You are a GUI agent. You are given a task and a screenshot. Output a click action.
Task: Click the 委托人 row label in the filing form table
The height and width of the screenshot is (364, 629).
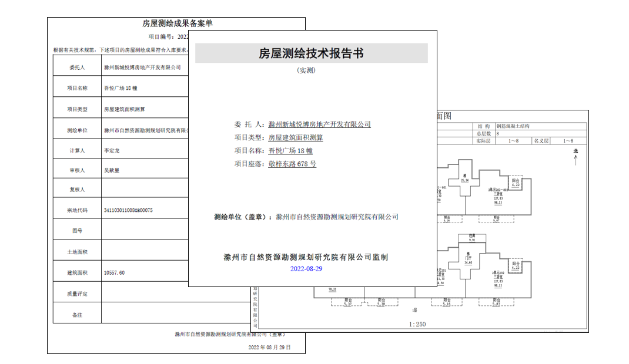point(77,68)
